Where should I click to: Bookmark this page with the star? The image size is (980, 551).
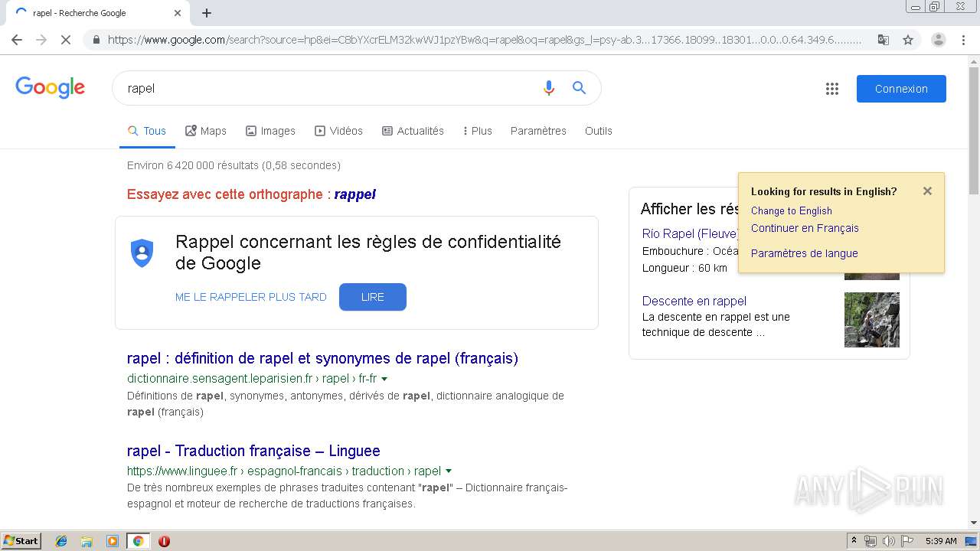pyautogui.click(x=908, y=40)
